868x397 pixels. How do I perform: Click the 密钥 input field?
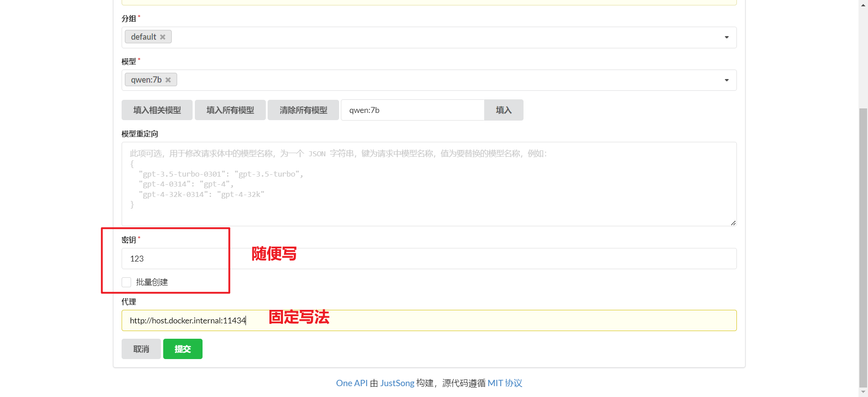[429, 259]
